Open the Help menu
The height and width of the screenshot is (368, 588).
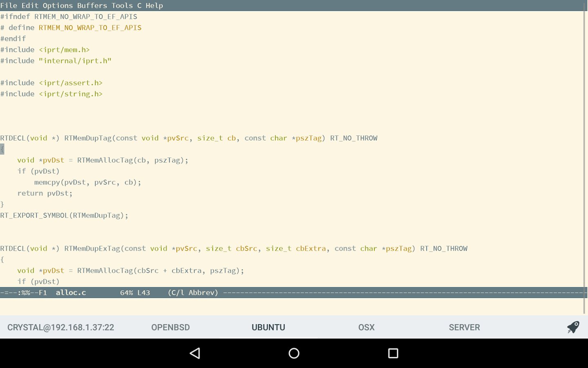154,6
